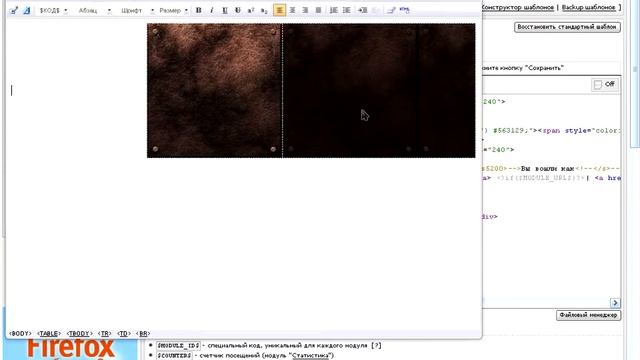This screenshot has width=640, height=360.
Task: Click the Файловый менеджер button
Action: (x=588, y=315)
